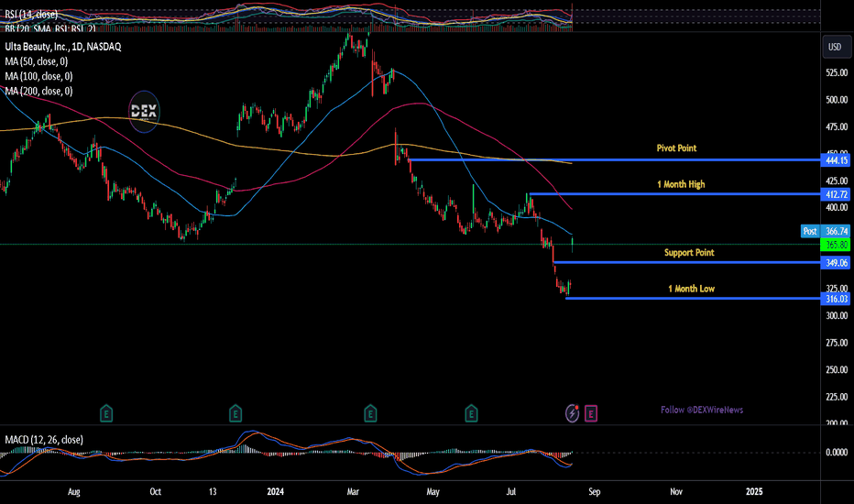Click the 250.00 price scale value

click(x=837, y=369)
